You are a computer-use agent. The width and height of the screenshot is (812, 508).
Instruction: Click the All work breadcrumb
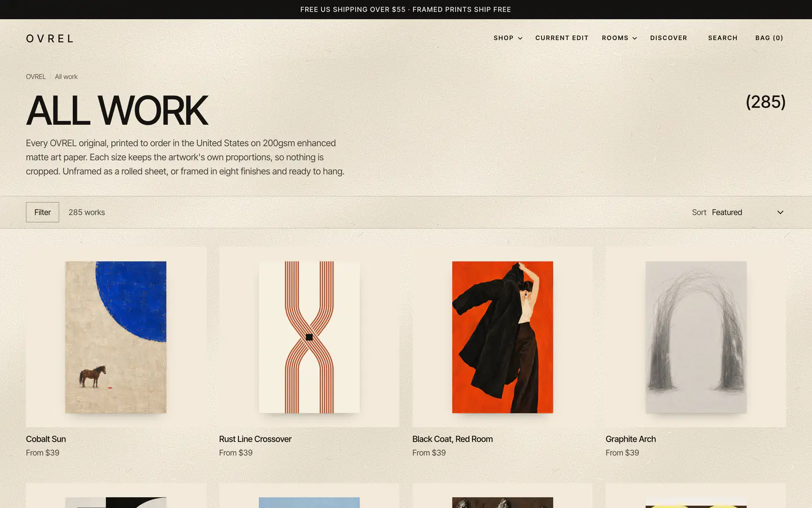pyautogui.click(x=66, y=77)
